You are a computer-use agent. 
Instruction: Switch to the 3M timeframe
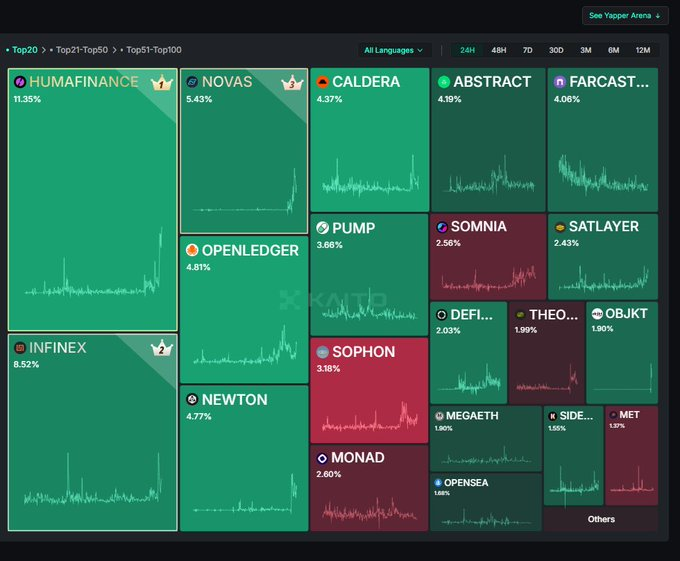pyautogui.click(x=586, y=50)
